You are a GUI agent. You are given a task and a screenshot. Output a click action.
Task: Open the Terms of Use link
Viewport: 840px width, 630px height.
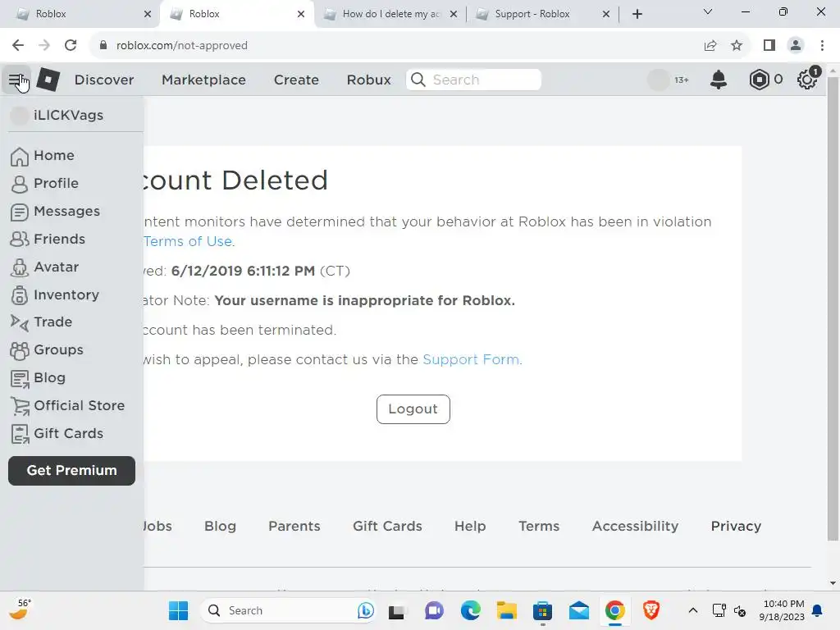click(x=188, y=242)
